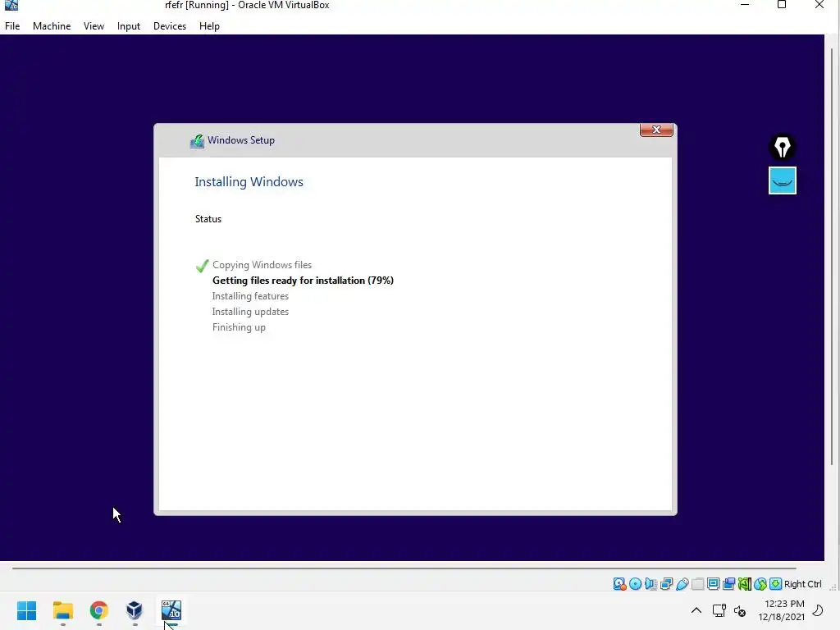Viewport: 840px width, 630px height.
Task: Click 'Copying Windows files' text
Action: (262, 265)
